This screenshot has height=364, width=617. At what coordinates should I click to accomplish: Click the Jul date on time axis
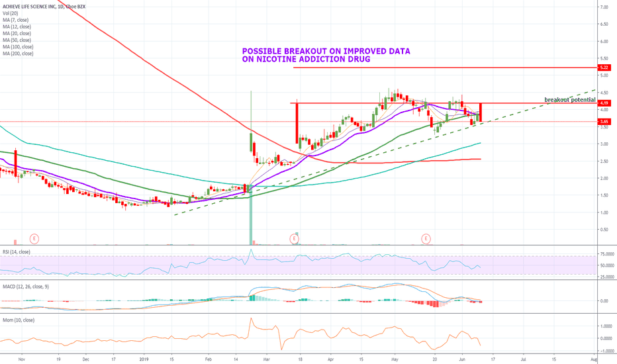(524, 359)
